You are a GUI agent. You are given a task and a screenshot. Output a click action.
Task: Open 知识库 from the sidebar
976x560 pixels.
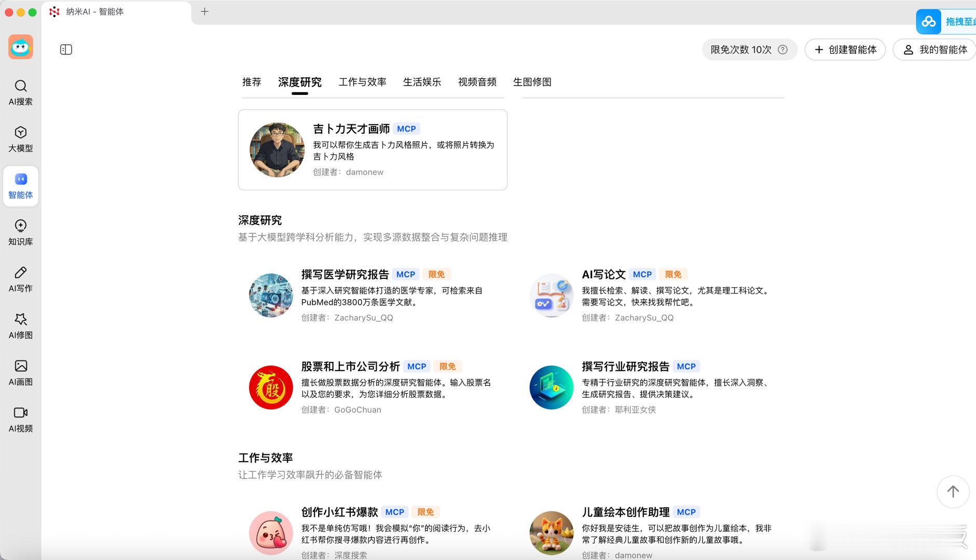click(21, 233)
